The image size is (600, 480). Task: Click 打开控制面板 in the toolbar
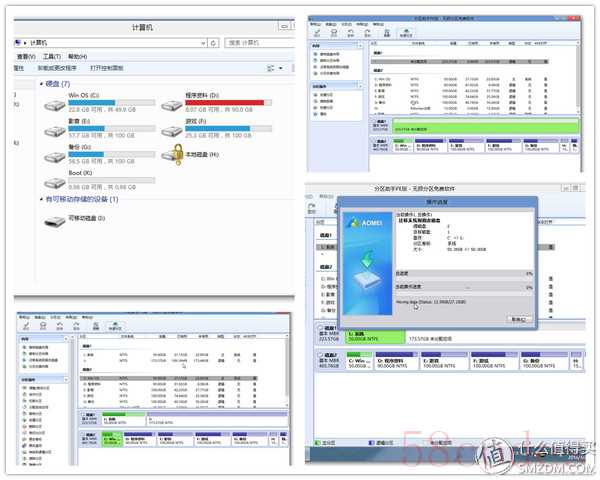(x=107, y=69)
